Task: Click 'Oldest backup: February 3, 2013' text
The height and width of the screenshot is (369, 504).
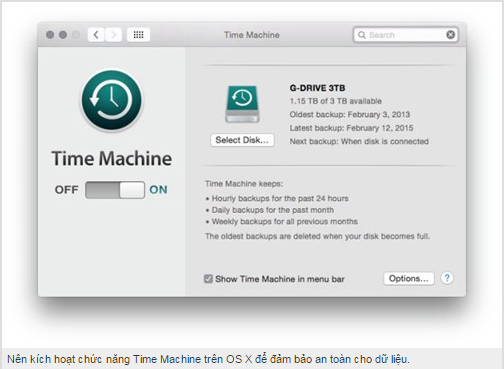Action: point(350,114)
